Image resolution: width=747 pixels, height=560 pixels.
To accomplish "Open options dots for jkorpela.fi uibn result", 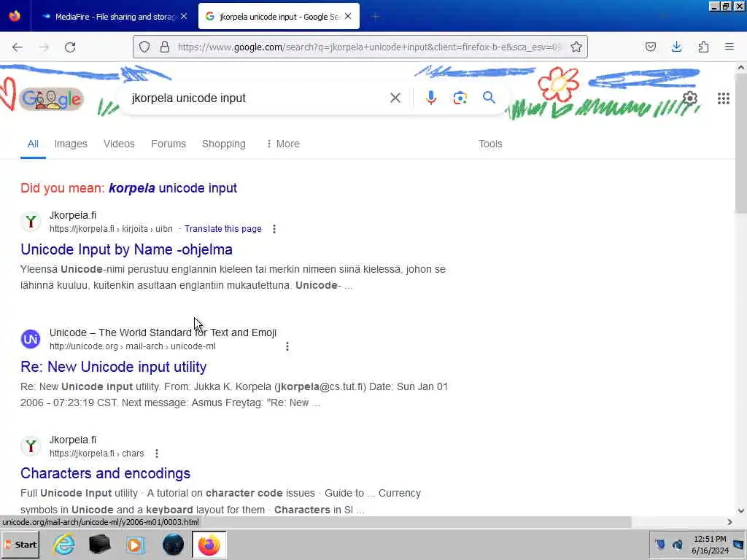I will point(274,229).
